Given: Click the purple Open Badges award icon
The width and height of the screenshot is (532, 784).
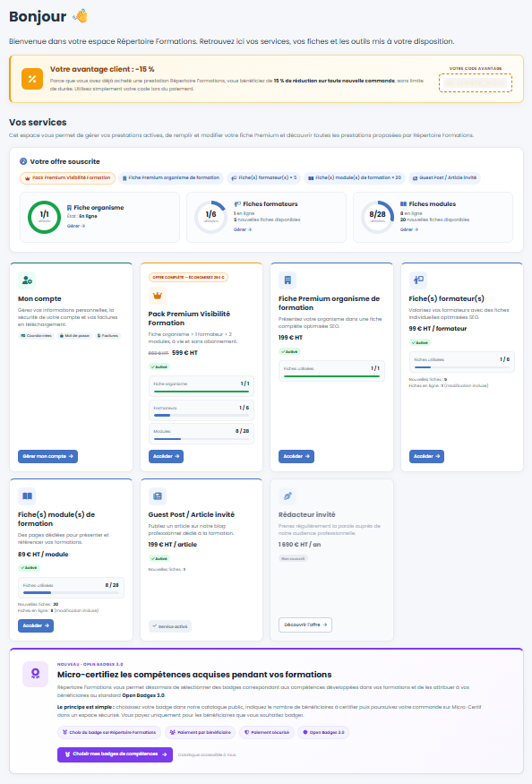Looking at the screenshot, I should pos(36,674).
